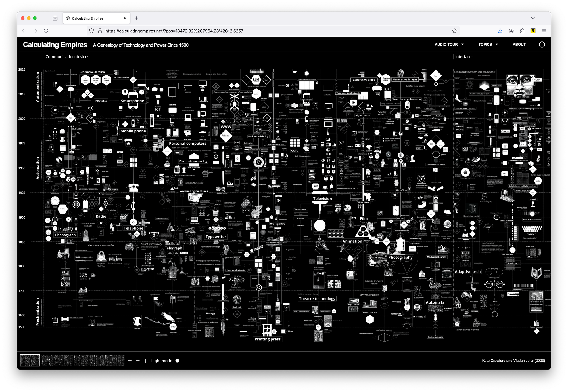Open the TOPICS dropdown menu
The width and height of the screenshot is (568, 392).
pos(488,45)
